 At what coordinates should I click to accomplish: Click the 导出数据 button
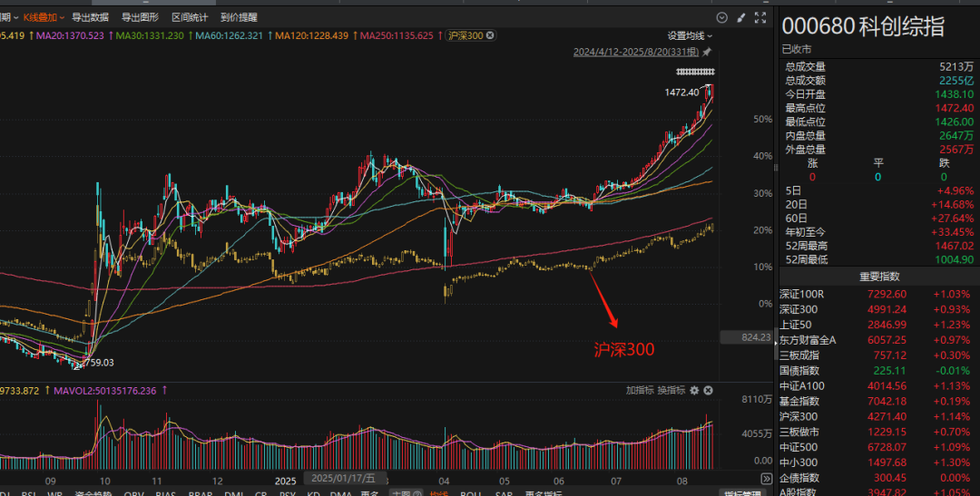(90, 17)
